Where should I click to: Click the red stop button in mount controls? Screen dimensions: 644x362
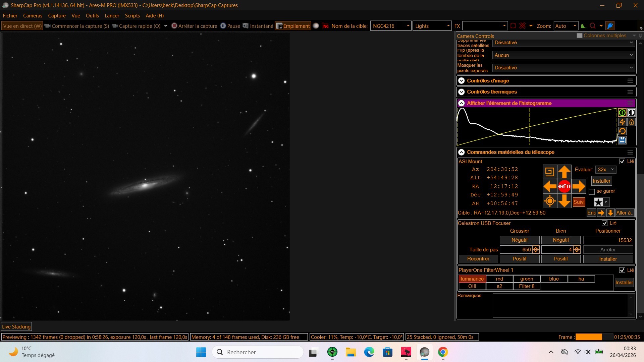[x=564, y=186]
